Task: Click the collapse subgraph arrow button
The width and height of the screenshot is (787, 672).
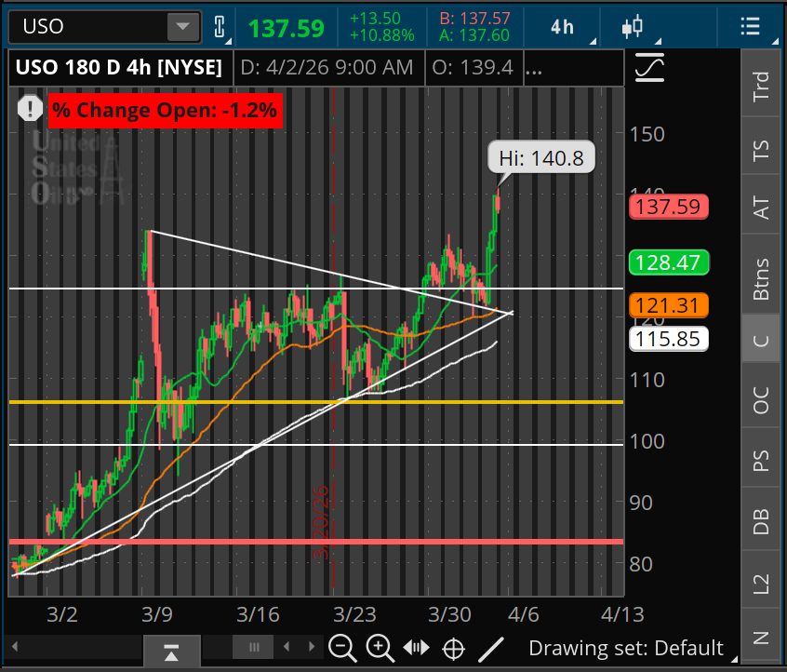Action: click(172, 652)
